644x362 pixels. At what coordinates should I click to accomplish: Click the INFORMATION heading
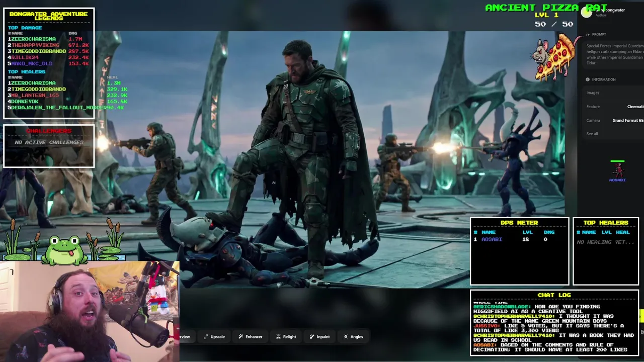coord(604,79)
